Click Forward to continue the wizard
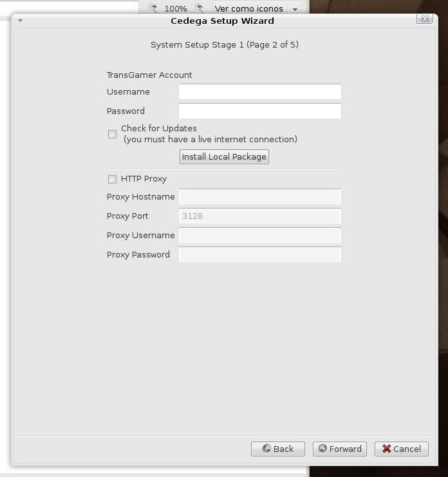This screenshot has height=477, width=448. pyautogui.click(x=340, y=449)
